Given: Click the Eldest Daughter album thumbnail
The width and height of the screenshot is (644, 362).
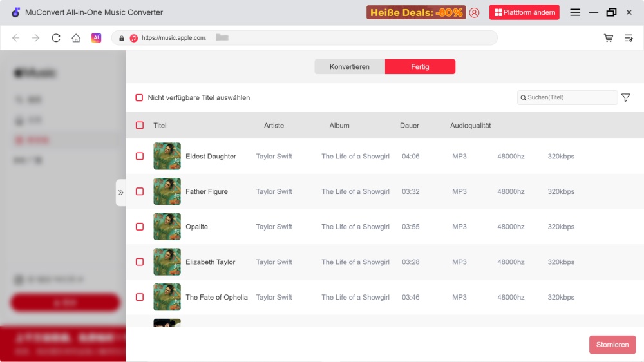Looking at the screenshot, I should click(167, 156).
